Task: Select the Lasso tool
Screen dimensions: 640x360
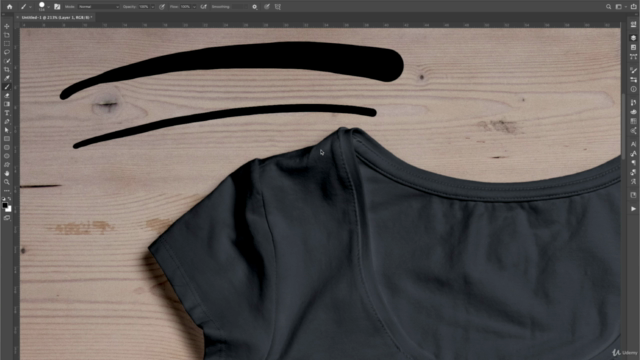Action: point(7,52)
